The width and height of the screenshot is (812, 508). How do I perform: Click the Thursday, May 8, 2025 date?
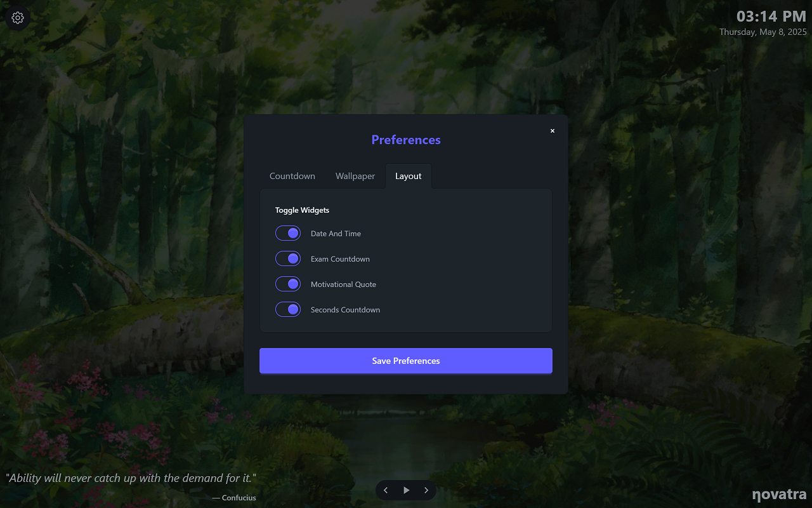763,32
